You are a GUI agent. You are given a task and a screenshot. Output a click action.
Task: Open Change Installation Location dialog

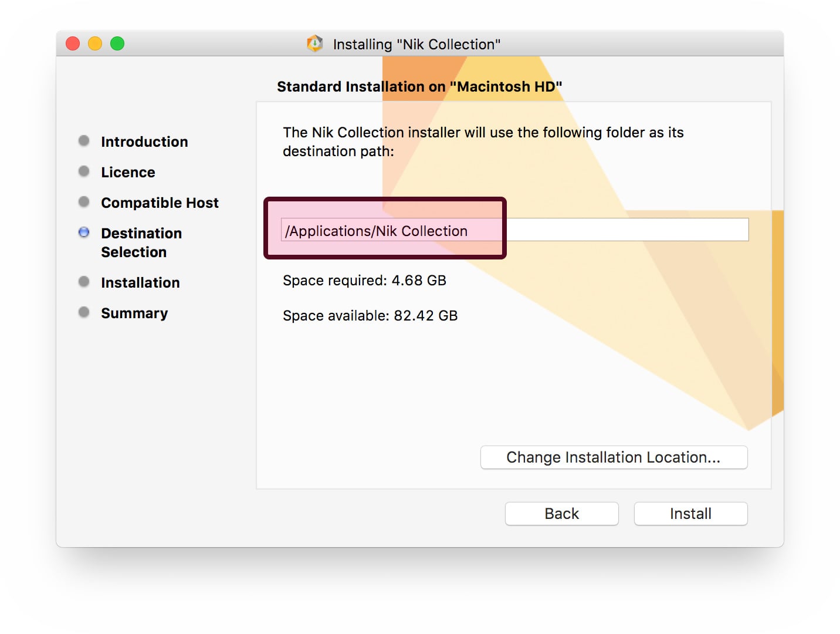(614, 457)
